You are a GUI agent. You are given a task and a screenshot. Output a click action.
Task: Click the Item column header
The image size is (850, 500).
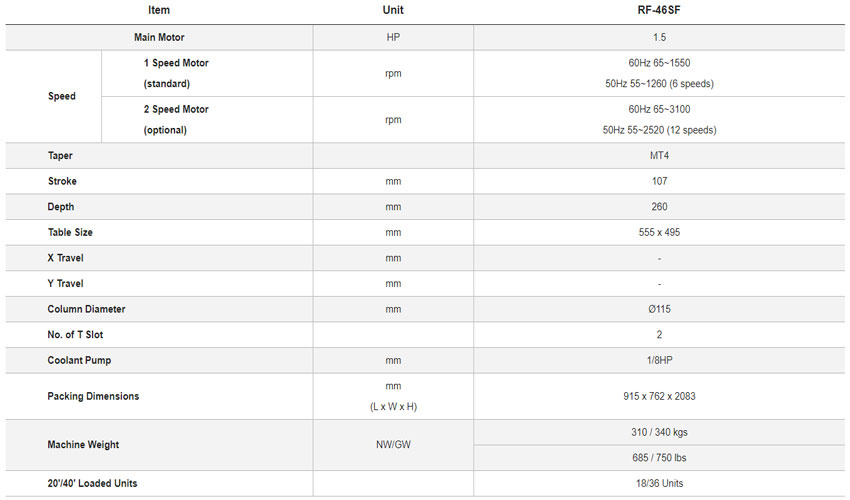158,10
